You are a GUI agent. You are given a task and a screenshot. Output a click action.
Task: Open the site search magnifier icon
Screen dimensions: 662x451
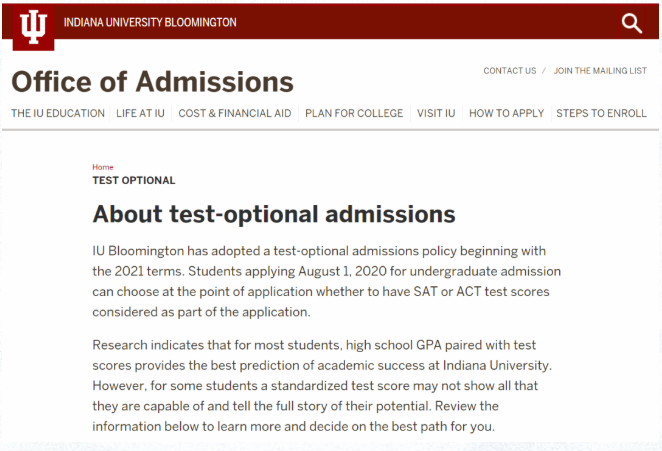coord(631,23)
